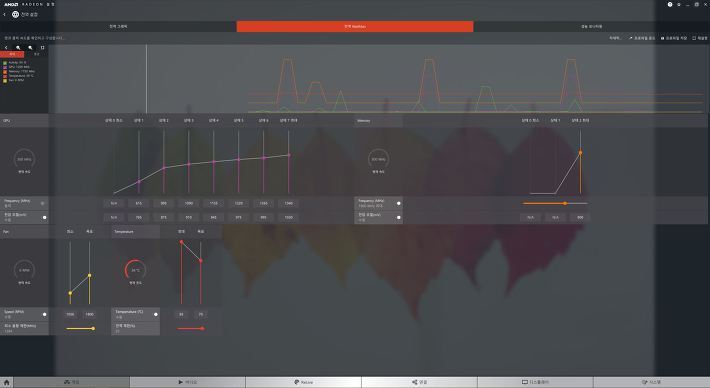
Task: Click the maximum temperature input field
Action: 181,314
